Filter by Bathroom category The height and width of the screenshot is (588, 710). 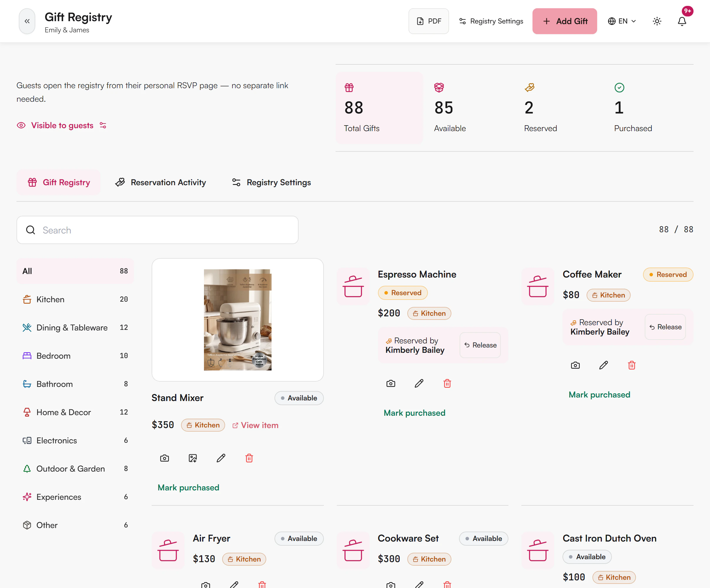[x=75, y=384]
